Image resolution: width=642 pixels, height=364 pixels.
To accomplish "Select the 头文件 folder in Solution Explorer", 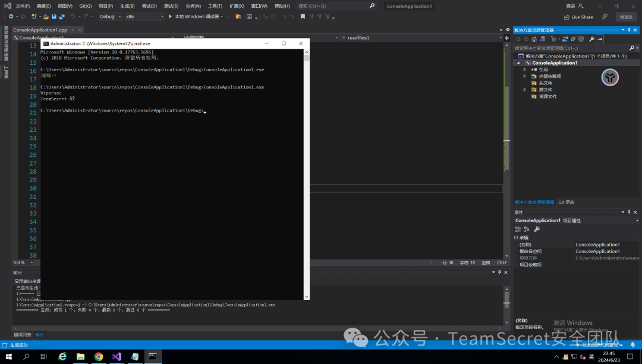I will [545, 83].
